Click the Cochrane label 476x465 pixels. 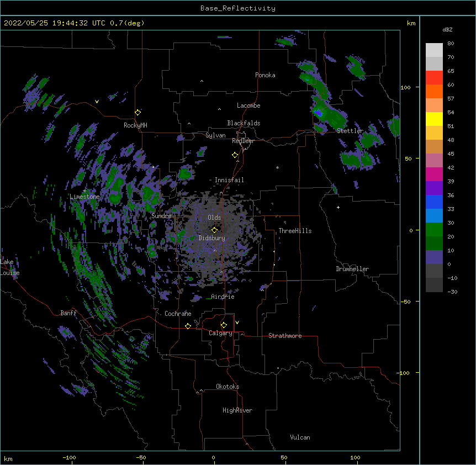pos(178,314)
